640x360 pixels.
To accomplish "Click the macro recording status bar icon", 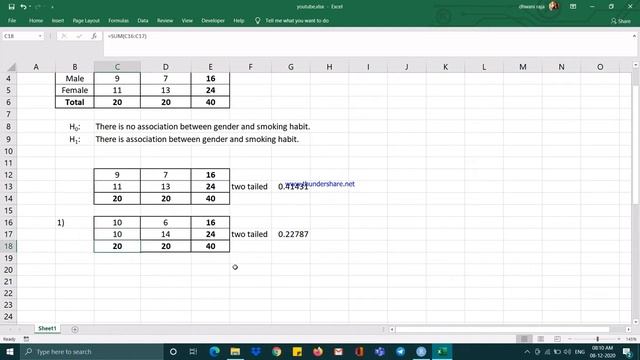I will pos(26,339).
